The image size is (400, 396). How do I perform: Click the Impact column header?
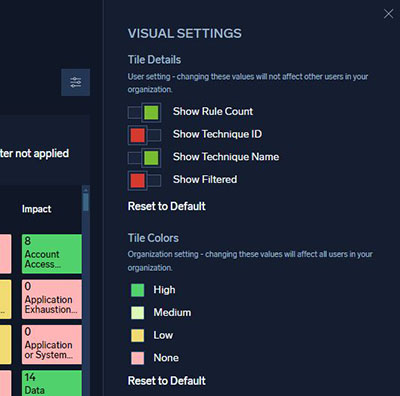click(x=36, y=209)
